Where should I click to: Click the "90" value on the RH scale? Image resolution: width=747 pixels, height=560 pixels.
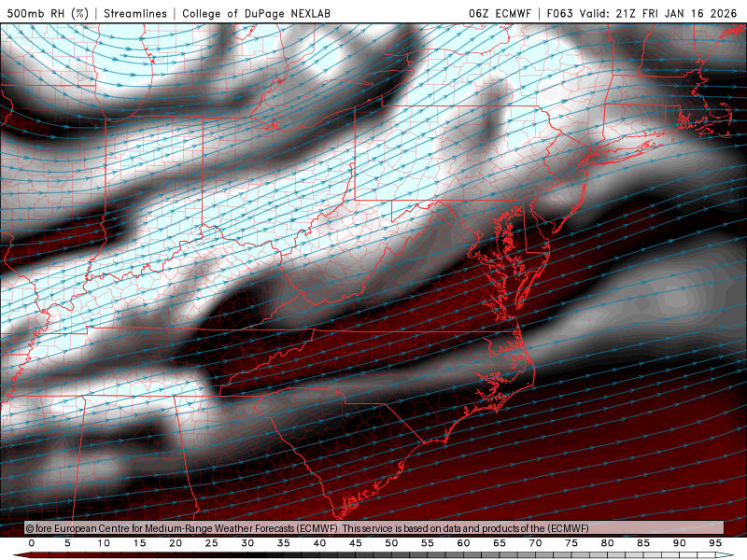pos(680,543)
